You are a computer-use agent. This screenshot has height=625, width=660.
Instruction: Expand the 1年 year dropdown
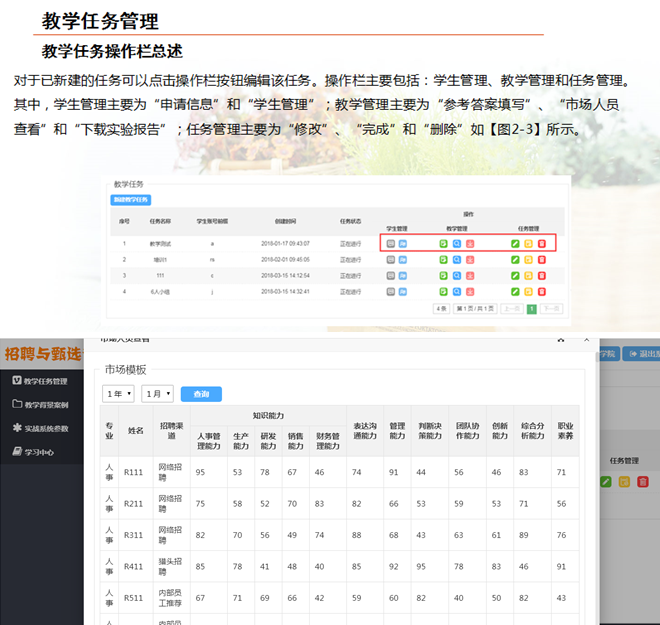pyautogui.click(x=117, y=394)
